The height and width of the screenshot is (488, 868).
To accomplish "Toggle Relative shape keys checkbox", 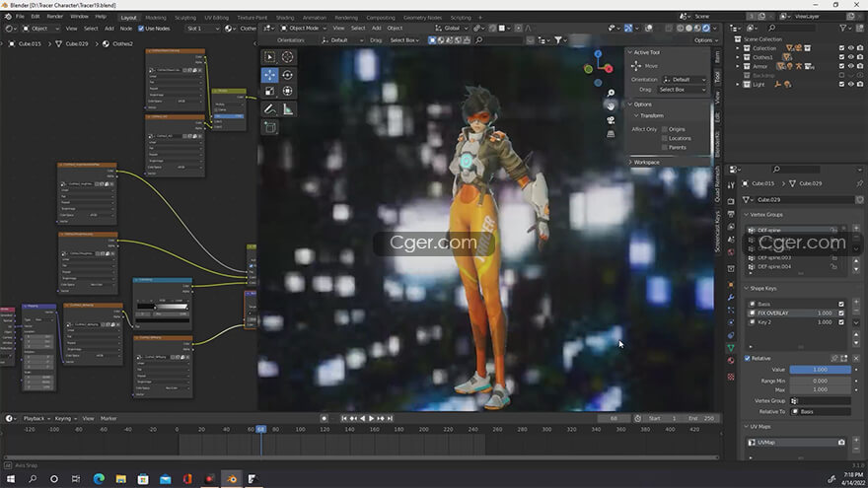I will point(748,359).
